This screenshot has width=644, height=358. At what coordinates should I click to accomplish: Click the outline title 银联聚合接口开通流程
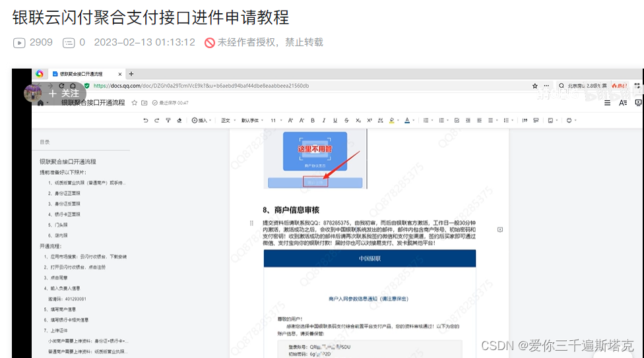click(68, 162)
